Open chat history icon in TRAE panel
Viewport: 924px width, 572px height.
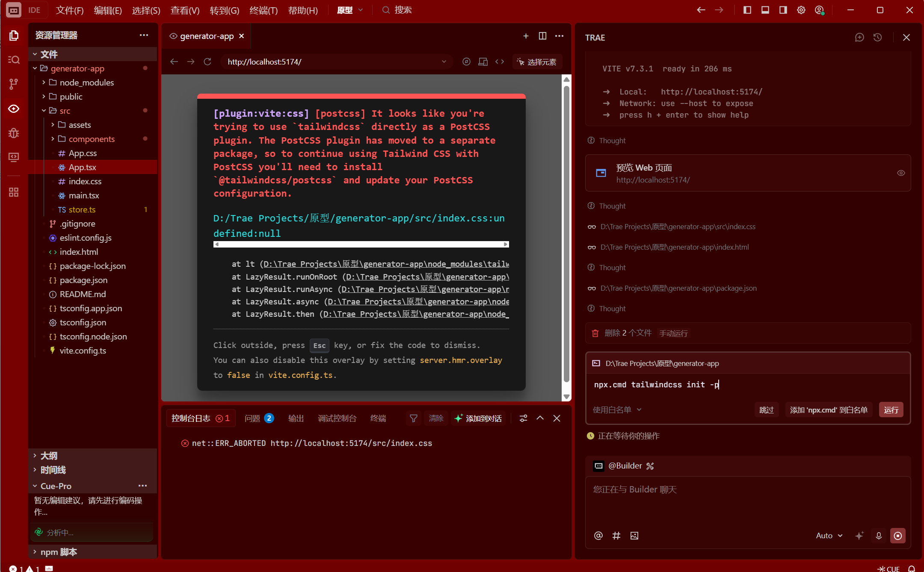point(878,38)
